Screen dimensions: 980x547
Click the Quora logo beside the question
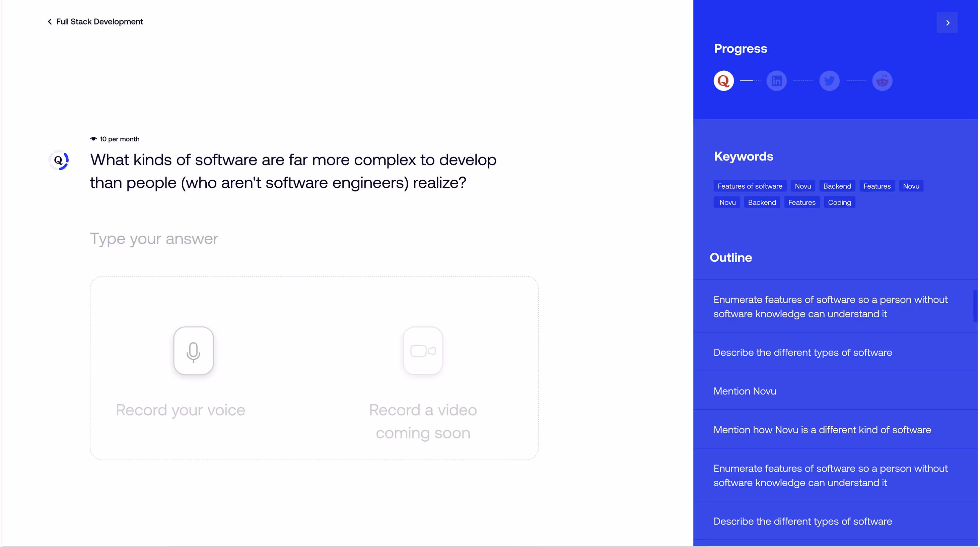59,160
